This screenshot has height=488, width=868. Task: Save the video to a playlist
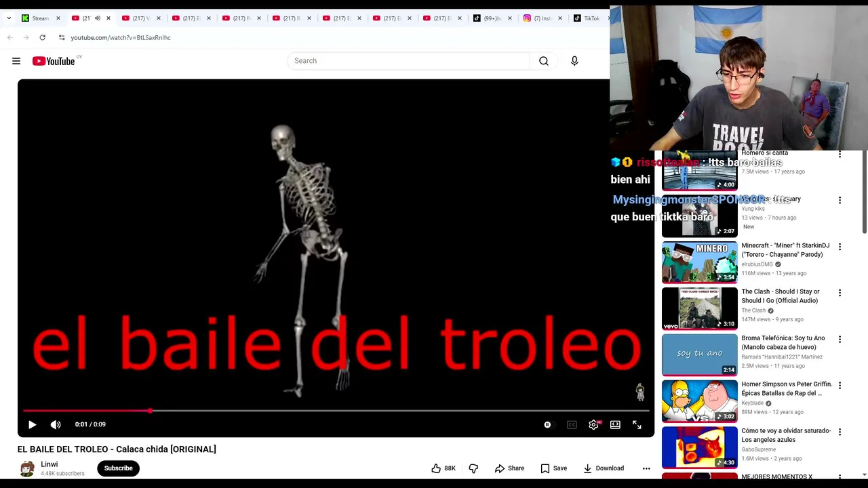pyautogui.click(x=553, y=468)
